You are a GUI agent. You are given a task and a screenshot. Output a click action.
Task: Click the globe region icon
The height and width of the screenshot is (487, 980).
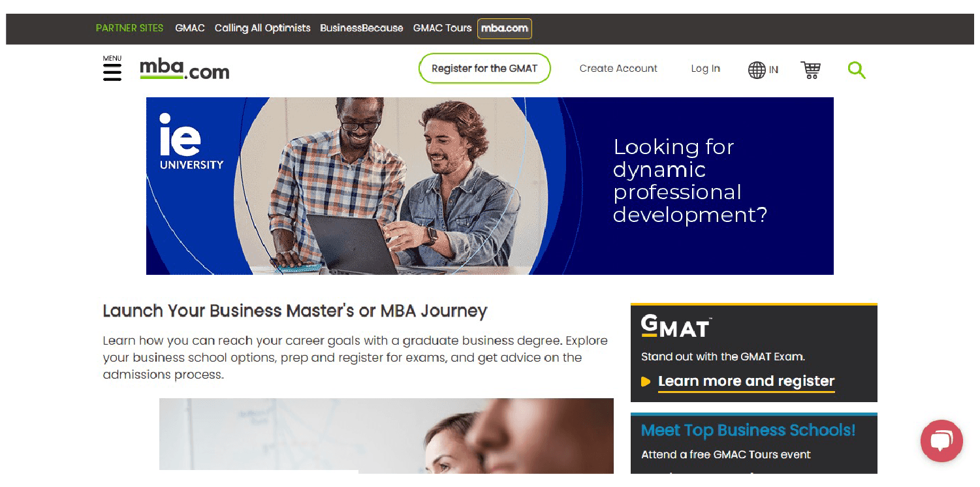(x=757, y=70)
